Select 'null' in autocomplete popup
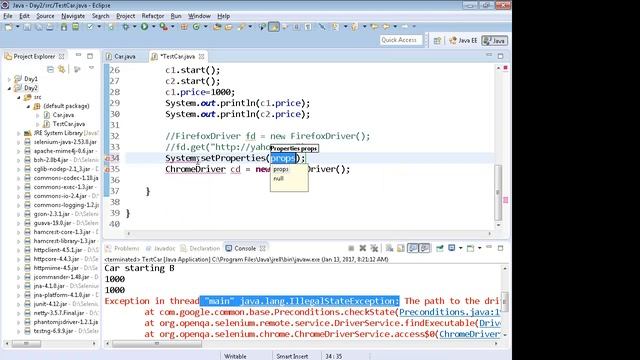 click(278, 178)
